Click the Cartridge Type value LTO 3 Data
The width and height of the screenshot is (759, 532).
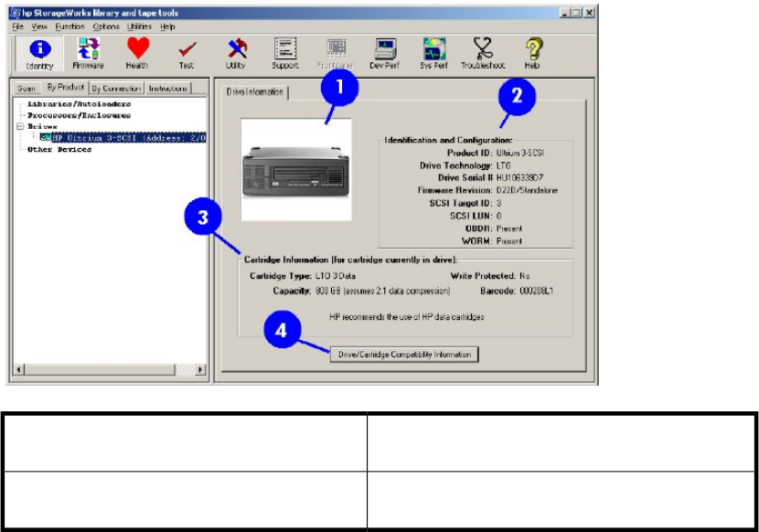point(336,276)
